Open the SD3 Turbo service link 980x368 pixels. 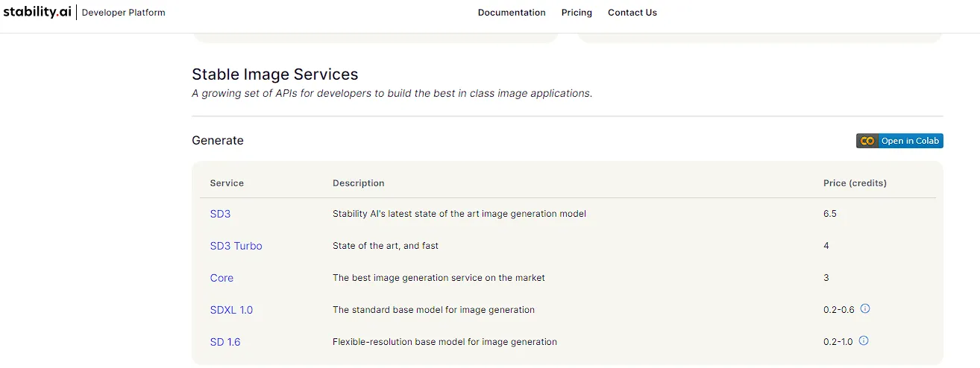pos(236,246)
